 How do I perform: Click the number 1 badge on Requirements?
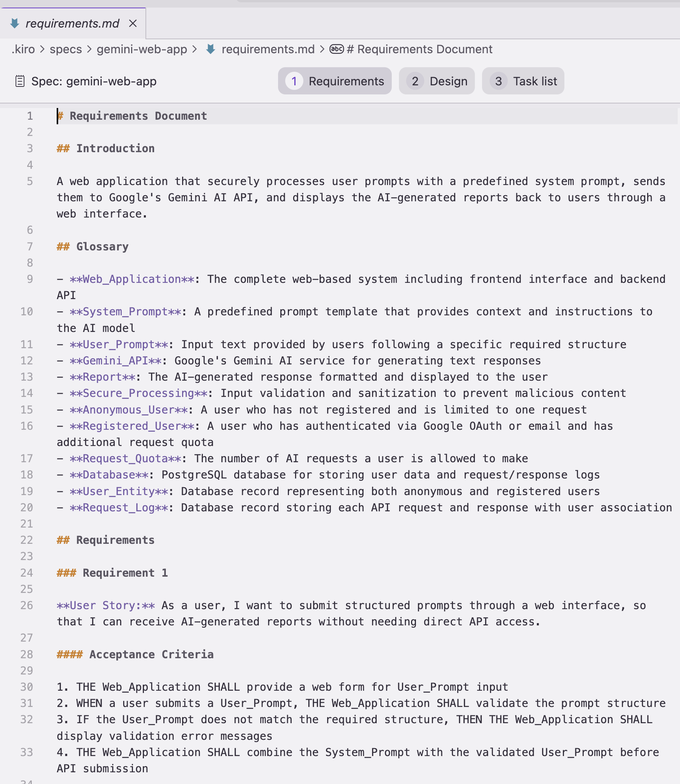[x=294, y=81]
